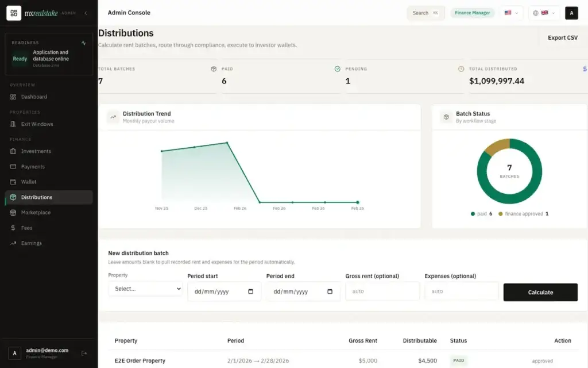
Task: Open the US flag currency dropdown
Action: 511,13
